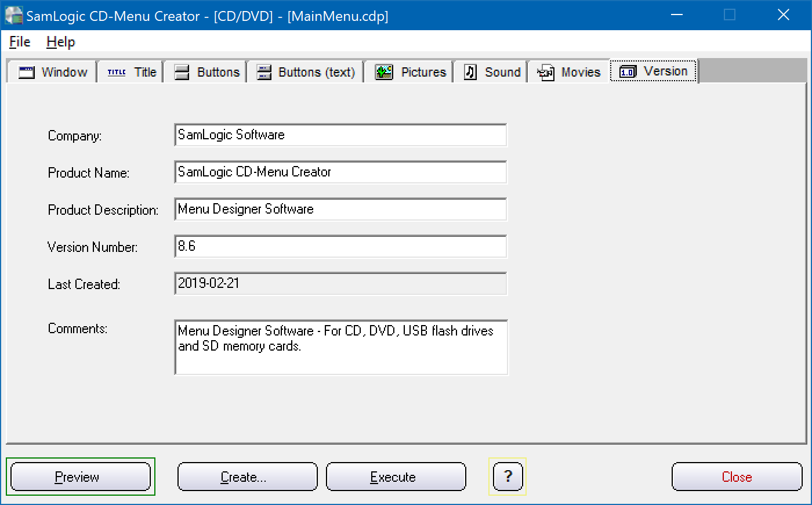Click the Execute button
The width and height of the screenshot is (812, 505).
point(396,477)
